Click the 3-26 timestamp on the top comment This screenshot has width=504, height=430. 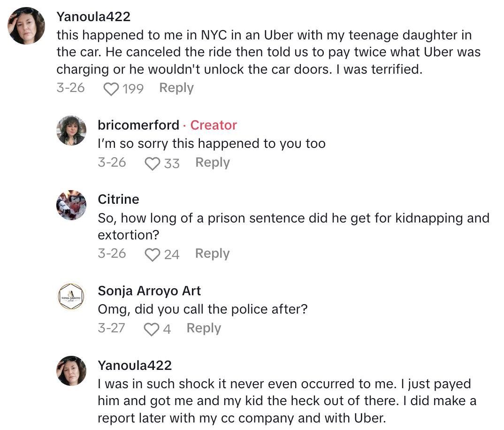click(71, 88)
